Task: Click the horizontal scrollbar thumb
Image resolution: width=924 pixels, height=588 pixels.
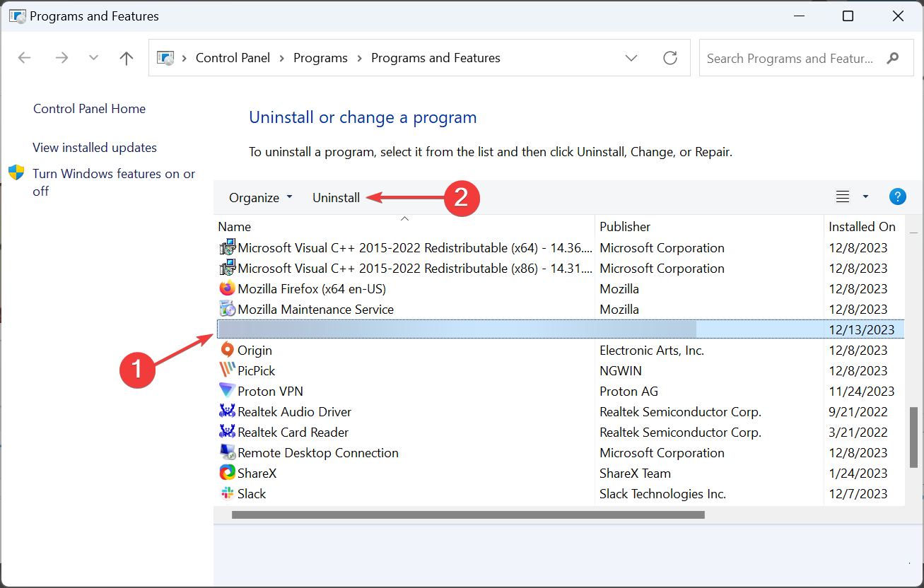Action: tap(468, 515)
